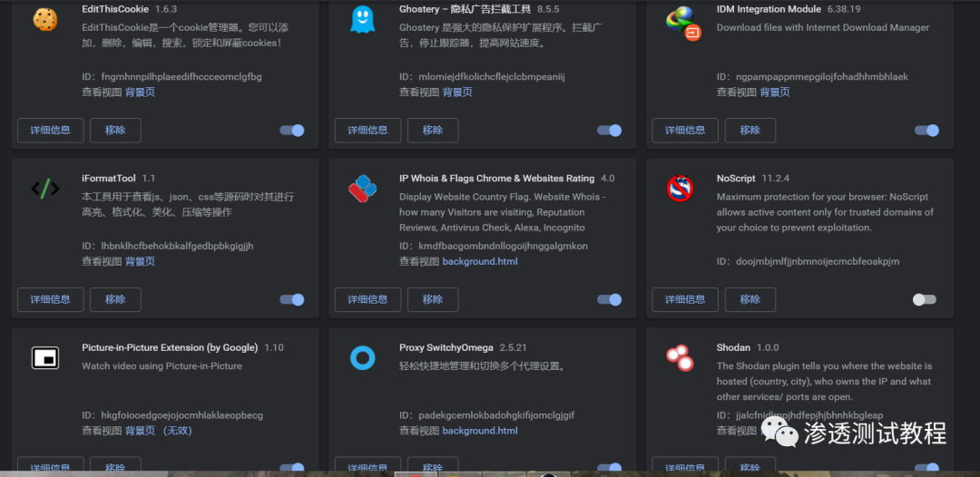This screenshot has width=980, height=477.
Task: Inspect Proxy SwitchyOmega background.html link
Action: [x=480, y=431]
